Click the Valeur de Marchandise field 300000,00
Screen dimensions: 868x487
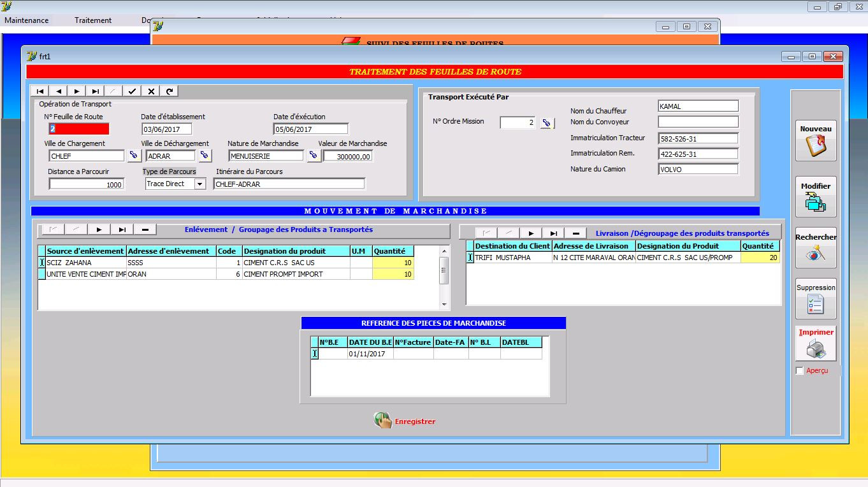click(348, 156)
